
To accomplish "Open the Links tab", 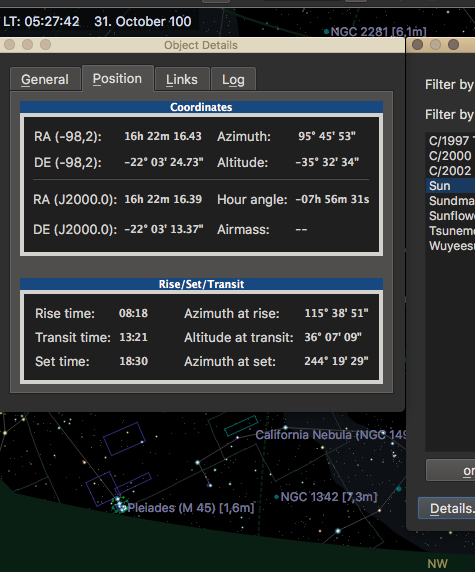I will [x=182, y=79].
